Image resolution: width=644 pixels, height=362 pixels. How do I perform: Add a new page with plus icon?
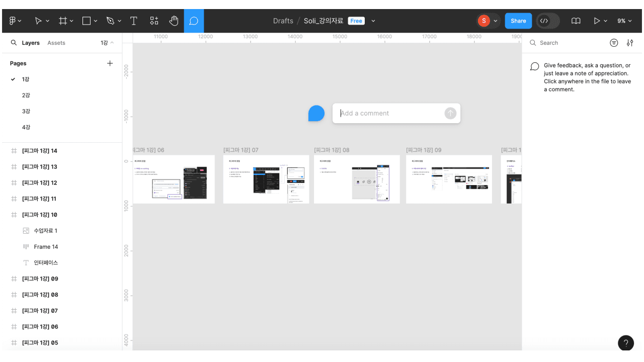(x=110, y=63)
